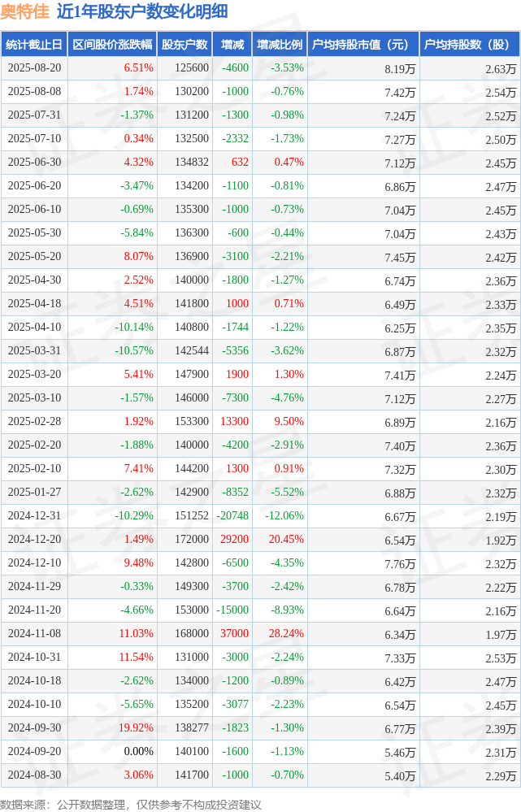Select the 2025-08-20 date cell

[x=34, y=67]
